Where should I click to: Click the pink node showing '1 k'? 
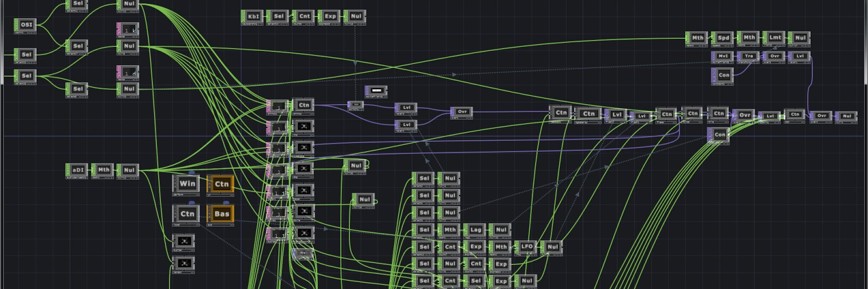point(128,29)
